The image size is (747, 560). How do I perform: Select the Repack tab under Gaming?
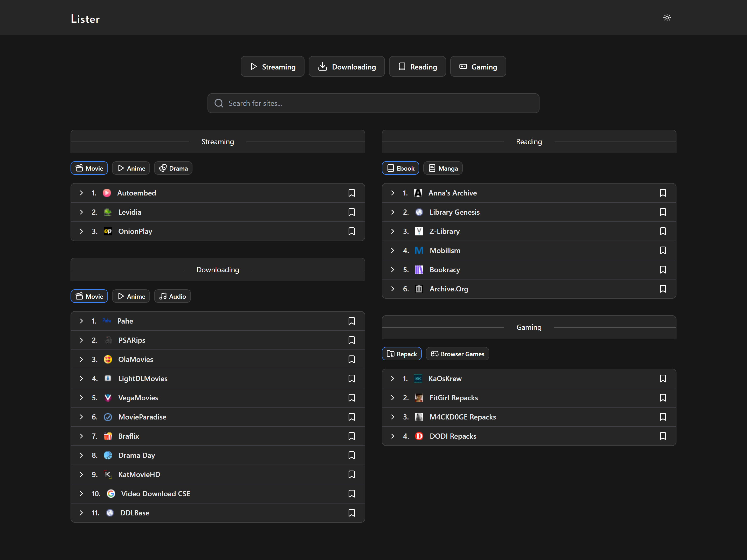[x=402, y=354]
